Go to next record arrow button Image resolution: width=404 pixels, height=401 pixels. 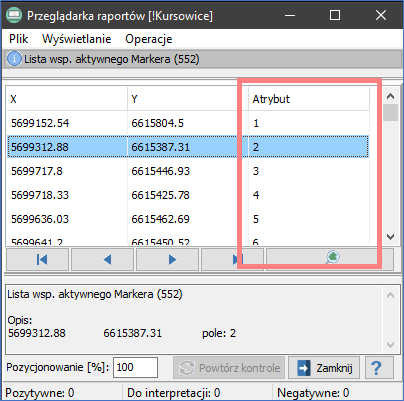(x=167, y=259)
